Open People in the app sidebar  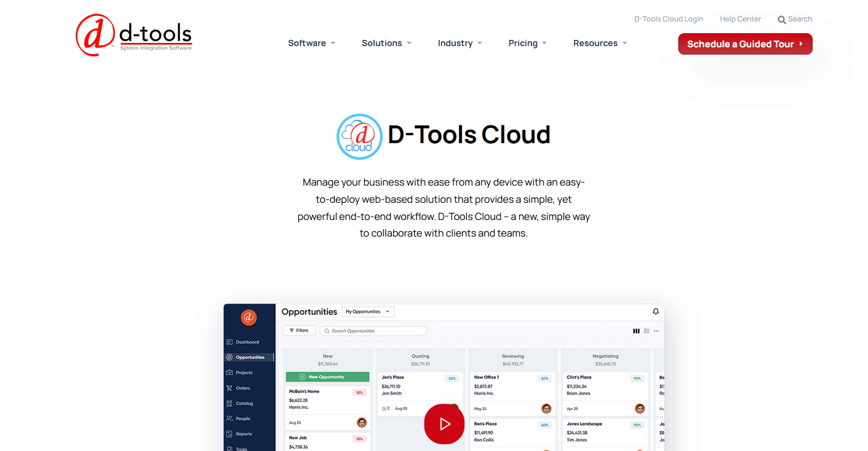238,418
